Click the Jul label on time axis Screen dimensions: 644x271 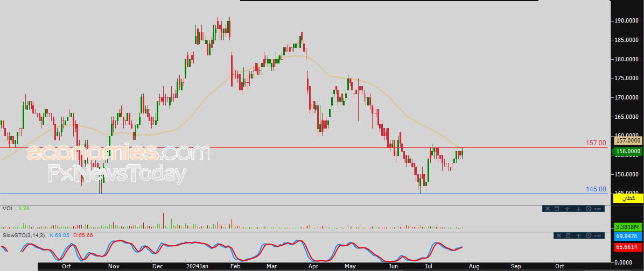(x=429, y=267)
